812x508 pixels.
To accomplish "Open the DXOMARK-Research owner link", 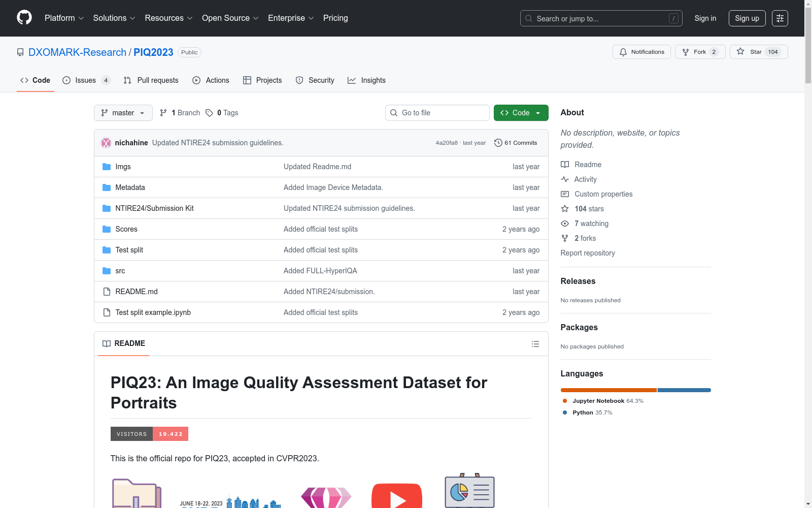I will click(x=77, y=52).
